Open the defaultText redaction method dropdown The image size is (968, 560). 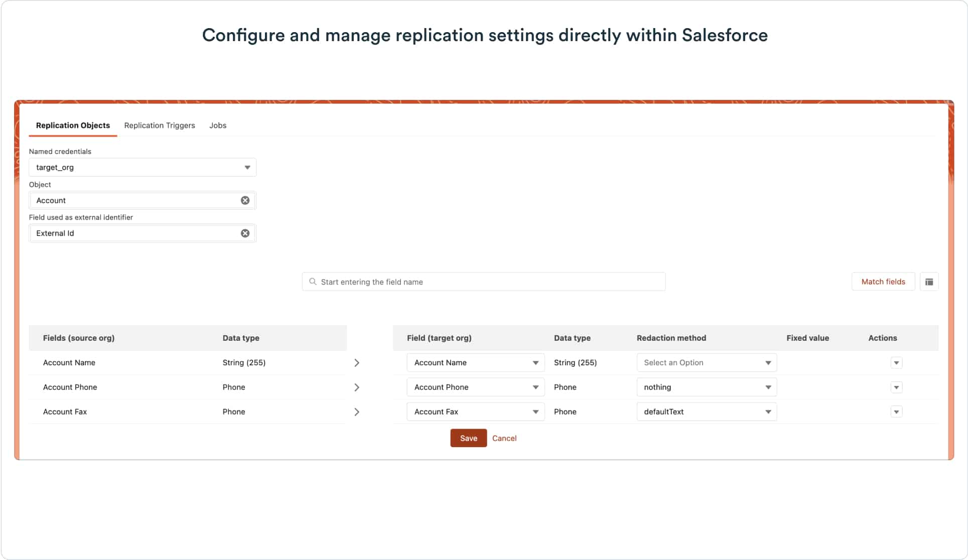coord(706,412)
